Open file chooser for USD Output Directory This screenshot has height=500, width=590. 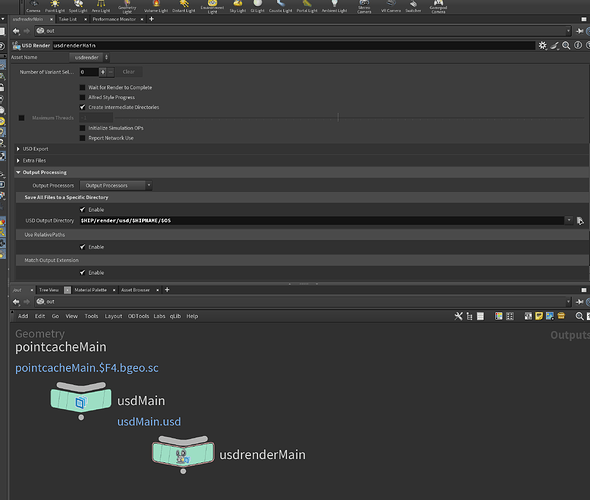click(580, 221)
